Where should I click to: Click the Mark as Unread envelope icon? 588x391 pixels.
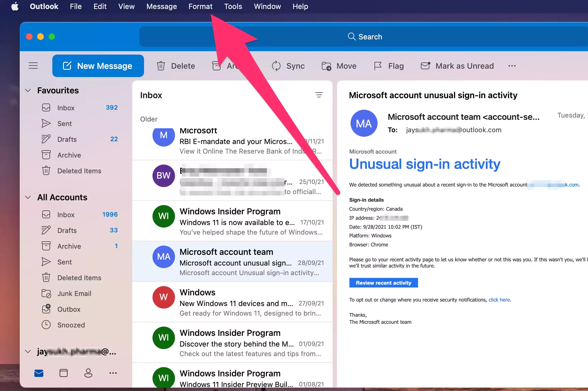click(425, 66)
